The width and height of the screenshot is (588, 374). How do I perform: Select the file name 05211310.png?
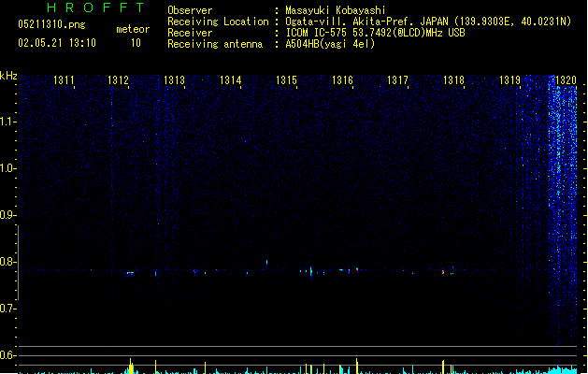[51, 24]
